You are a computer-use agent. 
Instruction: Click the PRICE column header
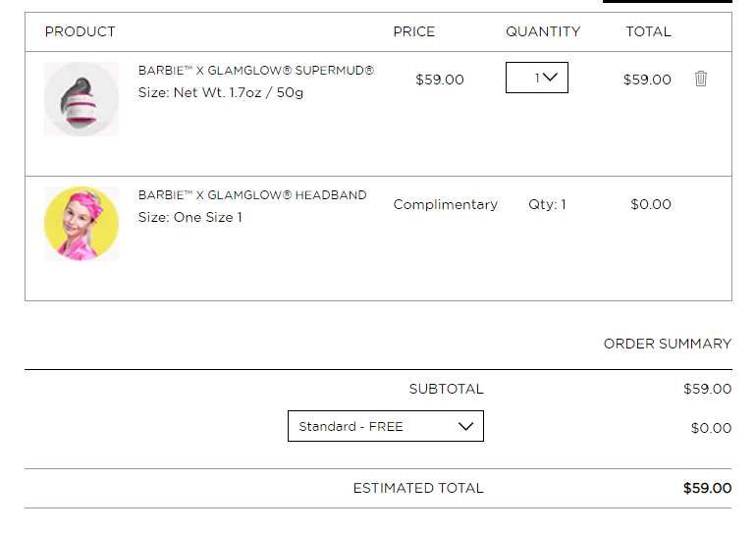pyautogui.click(x=413, y=31)
